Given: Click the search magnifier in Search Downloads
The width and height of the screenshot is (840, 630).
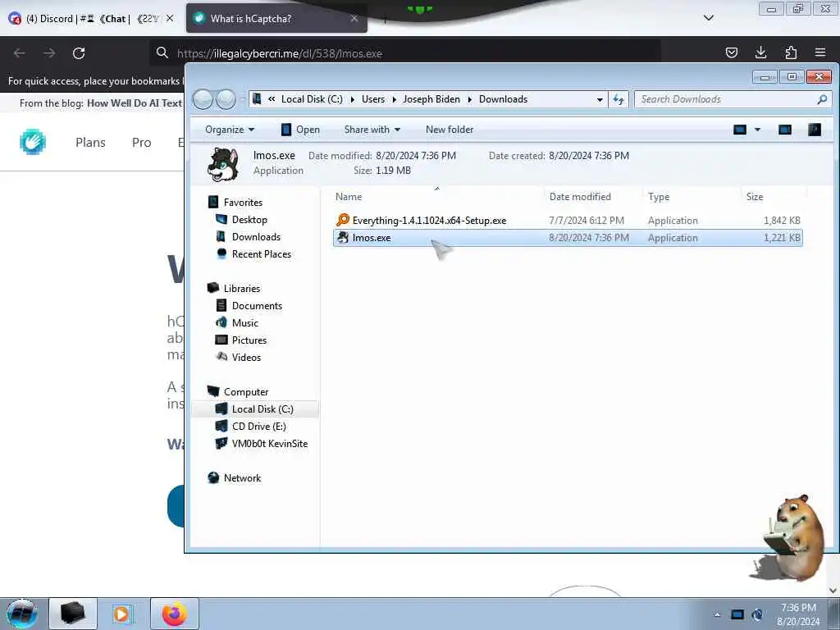Looking at the screenshot, I should (822, 99).
